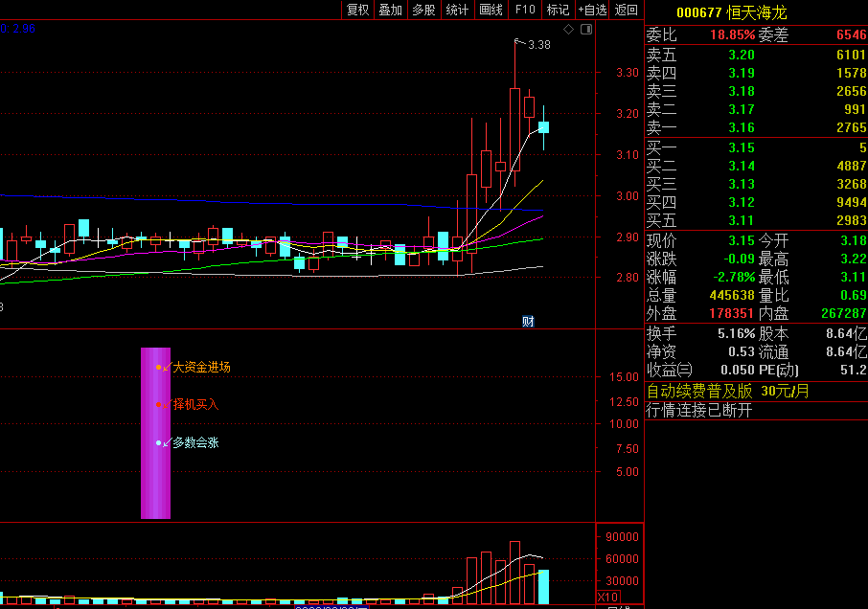Open F10 company info
This screenshot has height=609, width=868.
pos(525,10)
